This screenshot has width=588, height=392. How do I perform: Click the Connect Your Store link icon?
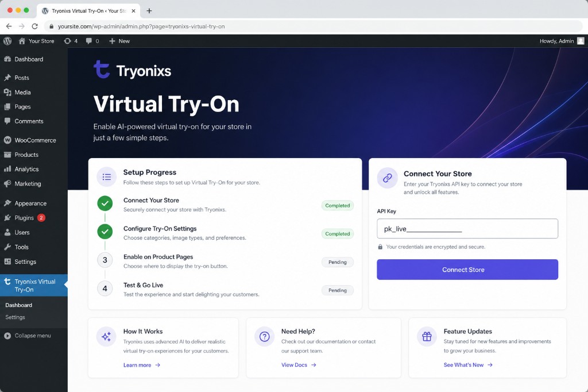(x=388, y=178)
